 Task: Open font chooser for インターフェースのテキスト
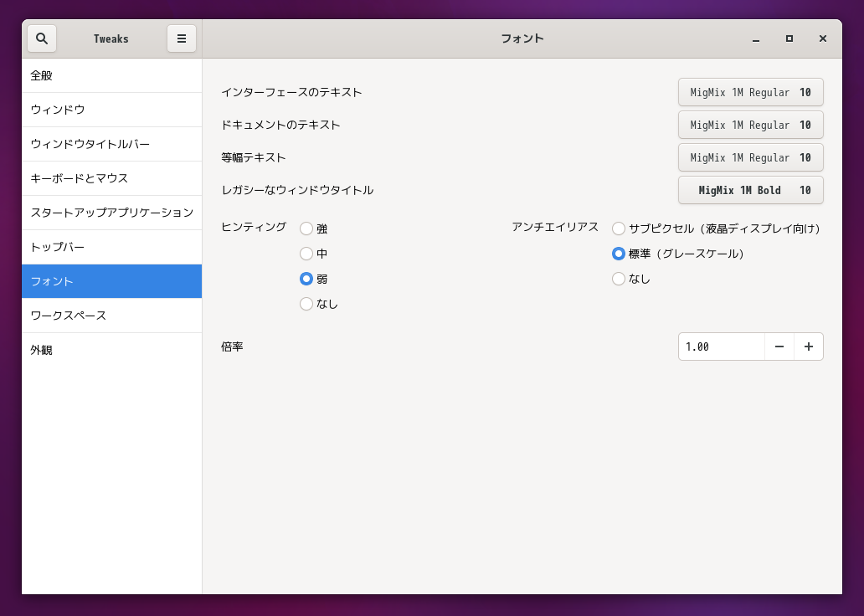pyautogui.click(x=750, y=92)
